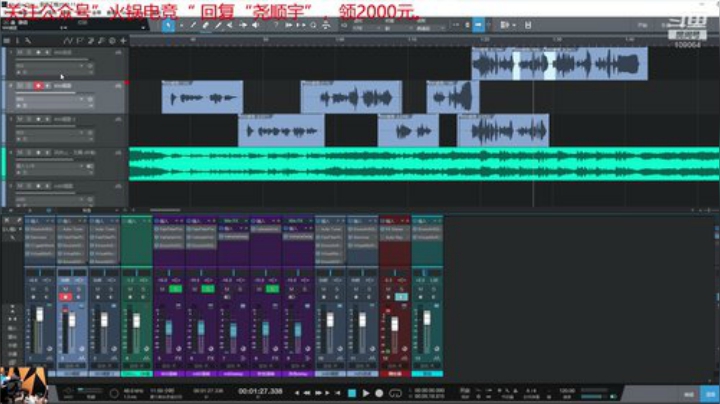This screenshot has height=404, width=720.
Task: Open the dropdown arrow beside top-left song name
Action: point(143,28)
